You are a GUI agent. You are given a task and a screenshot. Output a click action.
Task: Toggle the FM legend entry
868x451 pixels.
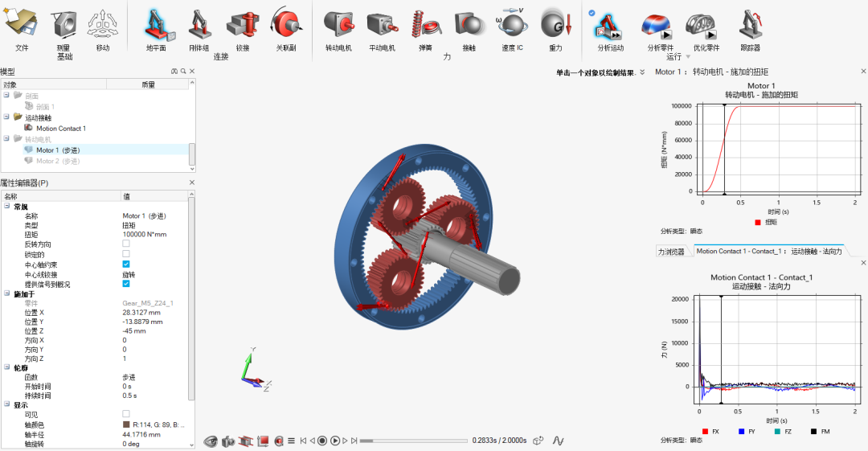click(820, 432)
